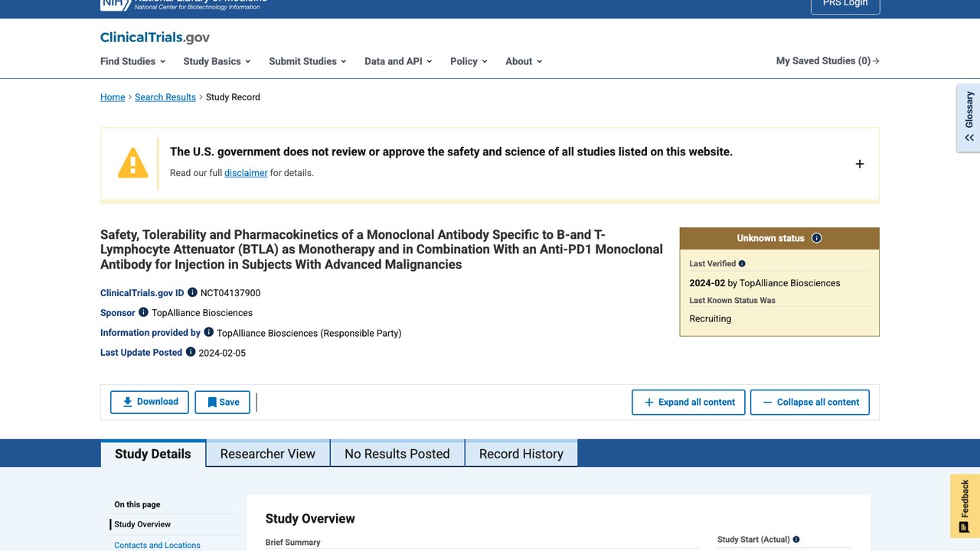Open the Record History tab

521,453
